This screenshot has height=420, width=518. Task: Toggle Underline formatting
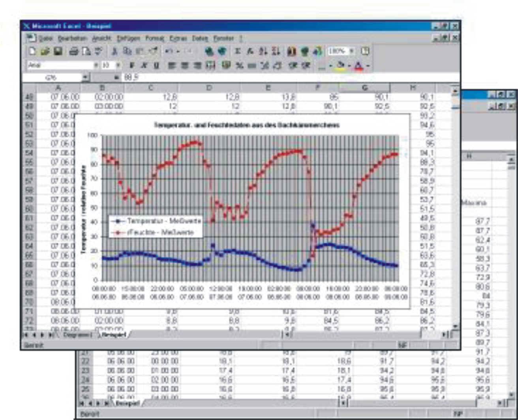click(x=156, y=65)
